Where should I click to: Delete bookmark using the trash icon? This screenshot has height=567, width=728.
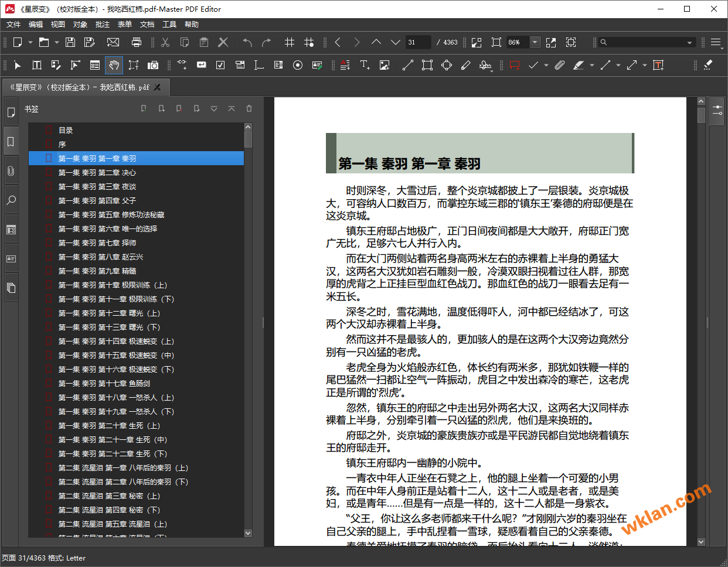(249, 108)
